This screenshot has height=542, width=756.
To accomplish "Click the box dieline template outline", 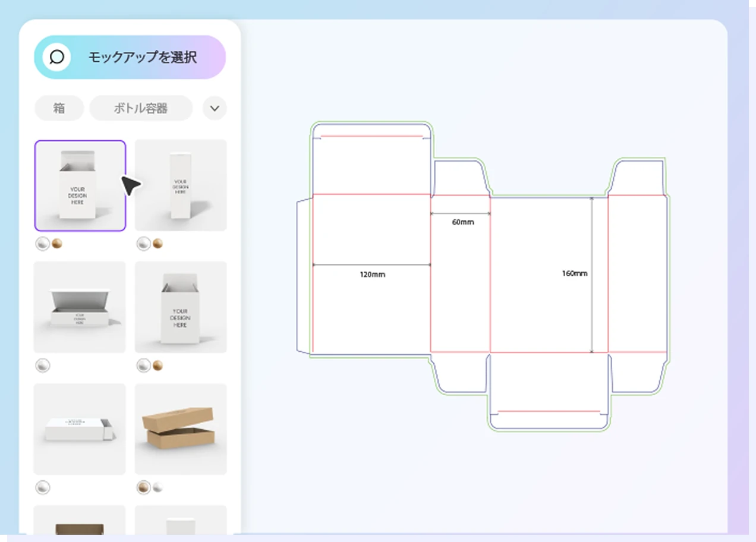I will point(483,276).
